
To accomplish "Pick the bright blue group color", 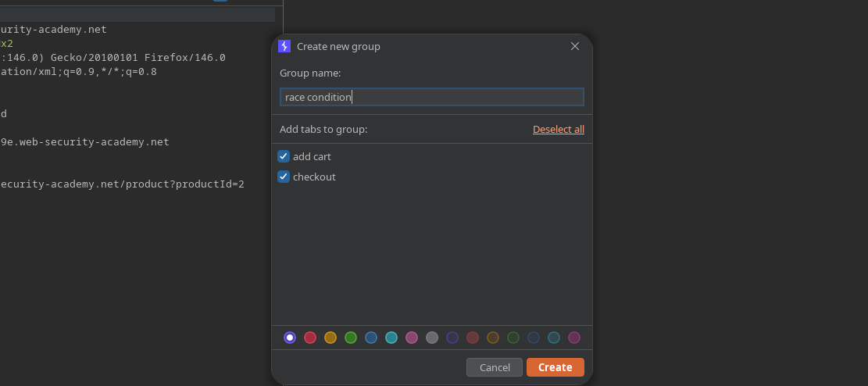I will point(371,338).
